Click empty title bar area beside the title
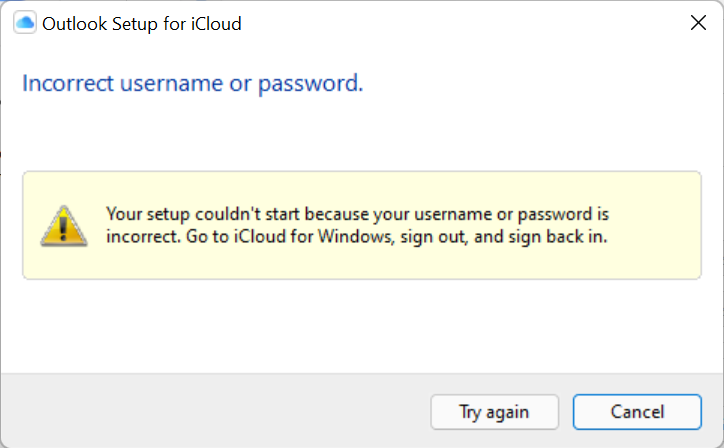This screenshot has width=724, height=448. pyautogui.click(x=450, y=23)
